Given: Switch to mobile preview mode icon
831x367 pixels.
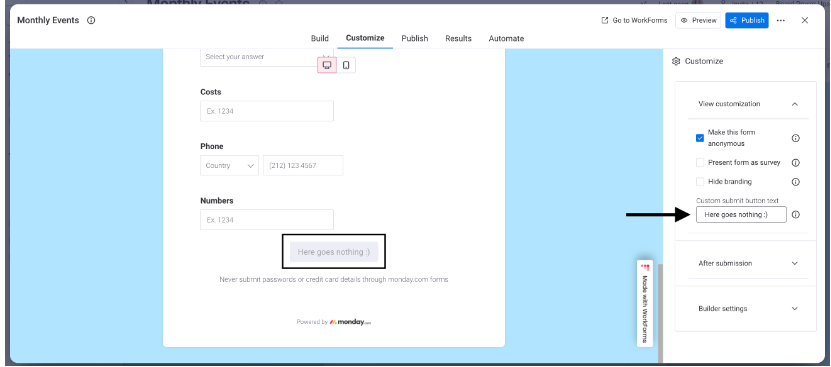Looking at the screenshot, I should (x=346, y=65).
